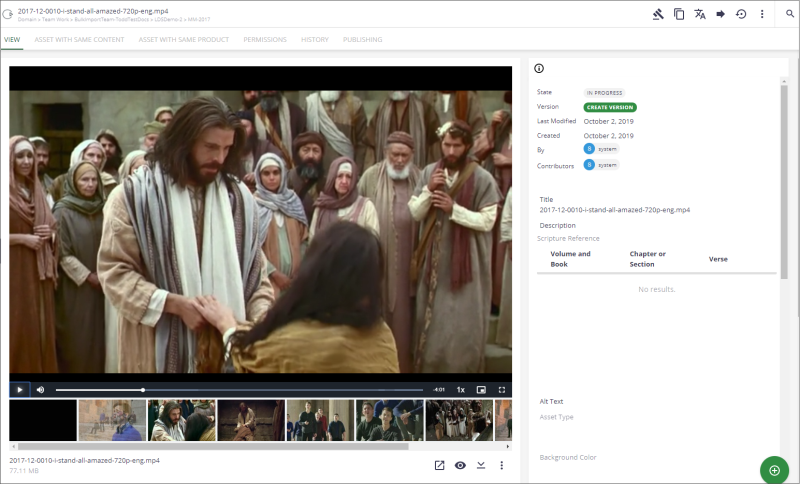Click the Title field value

click(615, 210)
